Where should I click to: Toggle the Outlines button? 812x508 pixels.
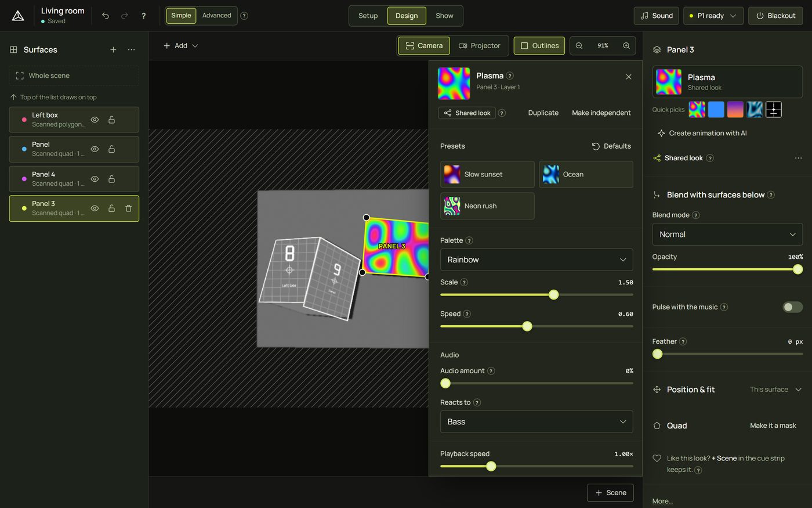pos(539,46)
